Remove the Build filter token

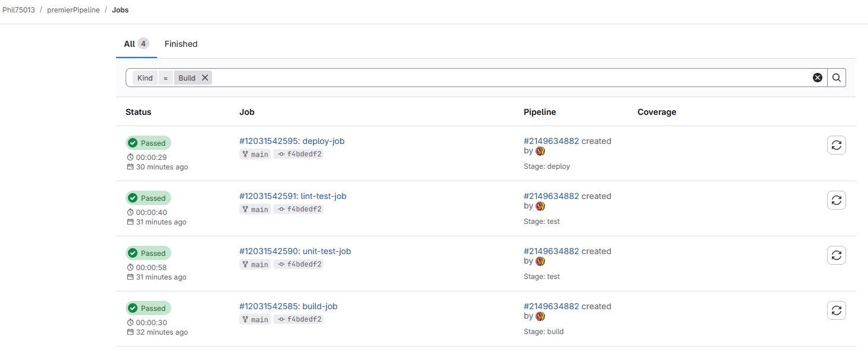click(205, 78)
